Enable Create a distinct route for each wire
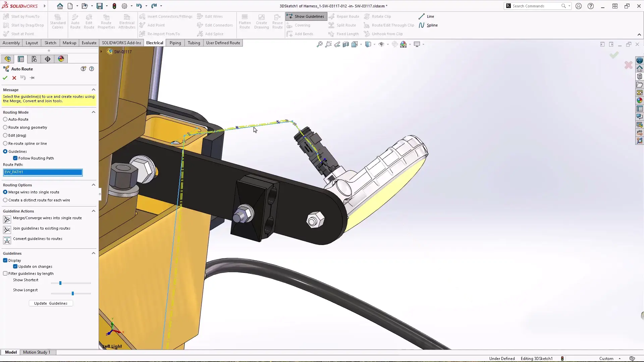 click(5, 200)
